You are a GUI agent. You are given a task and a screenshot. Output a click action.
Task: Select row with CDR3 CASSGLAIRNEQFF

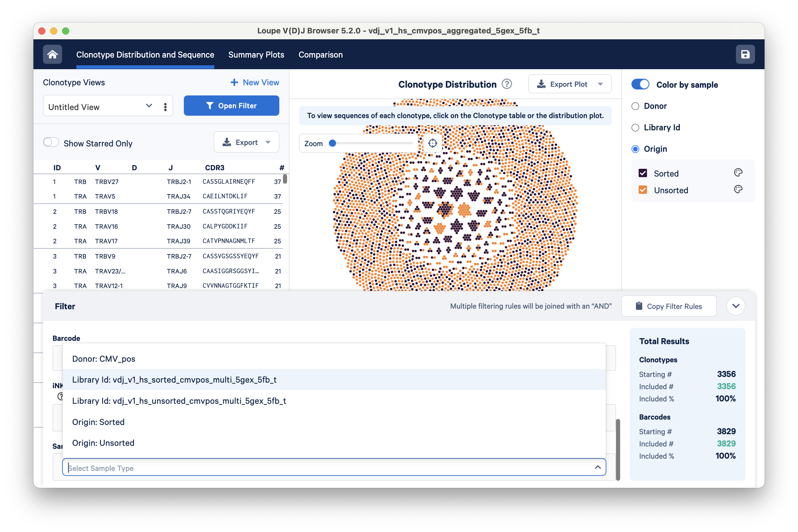158,182
